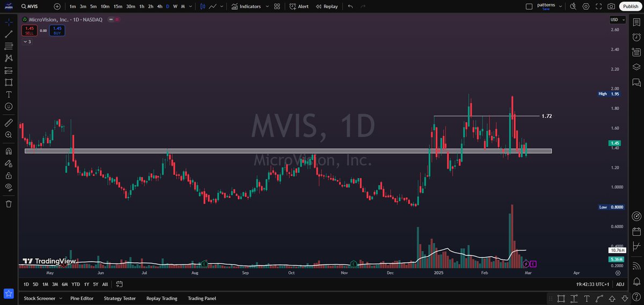644x305 pixels.
Task: Switch to the 15m interval
Action: [x=118, y=6]
